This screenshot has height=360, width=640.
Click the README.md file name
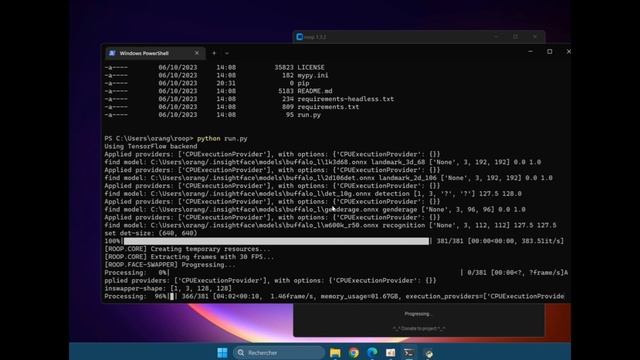(315, 91)
